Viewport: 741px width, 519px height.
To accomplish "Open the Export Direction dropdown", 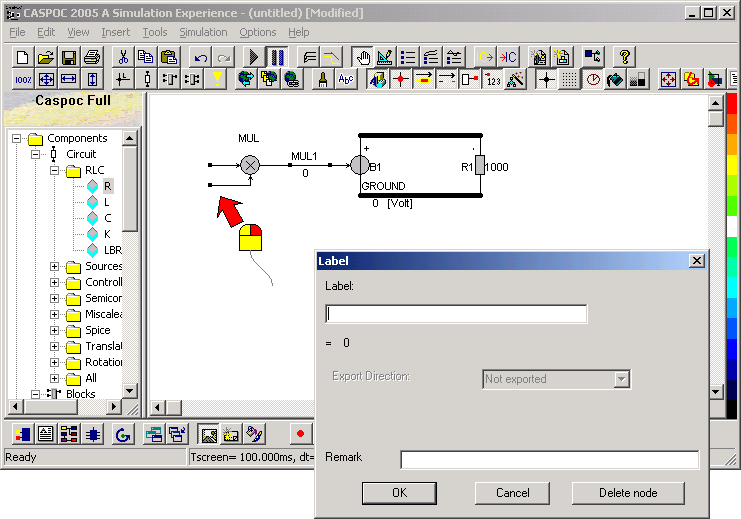I will coord(621,379).
